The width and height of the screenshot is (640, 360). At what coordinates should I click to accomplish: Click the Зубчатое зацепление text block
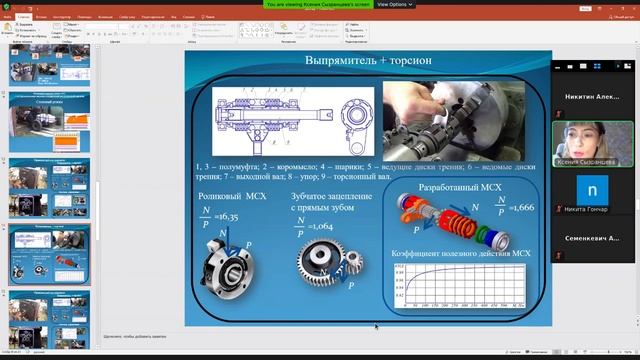point(331,202)
